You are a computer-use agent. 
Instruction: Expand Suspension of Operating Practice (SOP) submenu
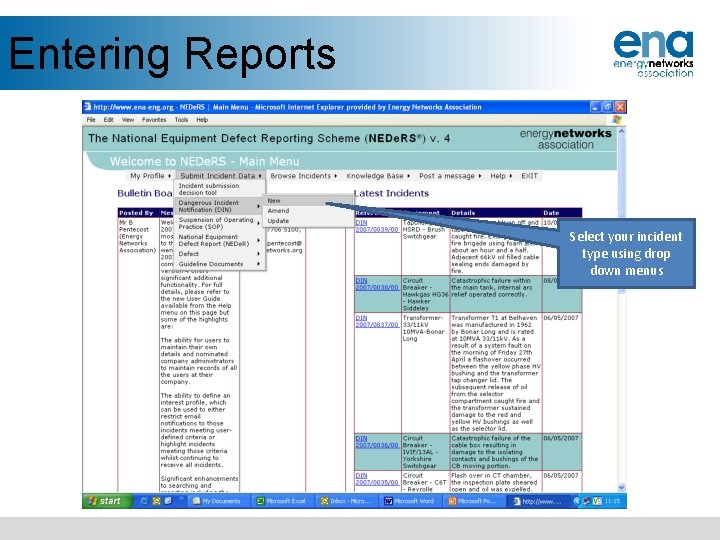(x=219, y=223)
